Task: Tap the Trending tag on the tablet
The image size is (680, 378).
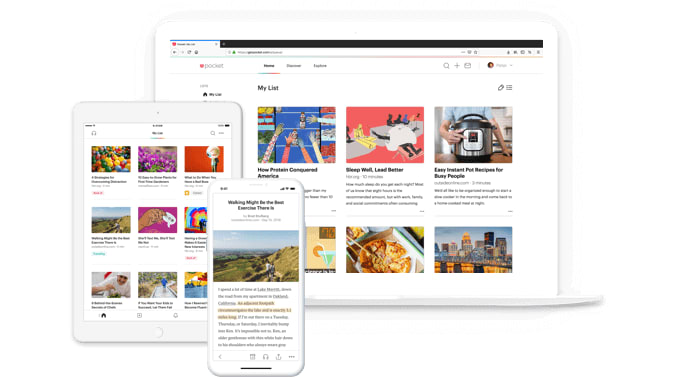Action: coord(99,254)
